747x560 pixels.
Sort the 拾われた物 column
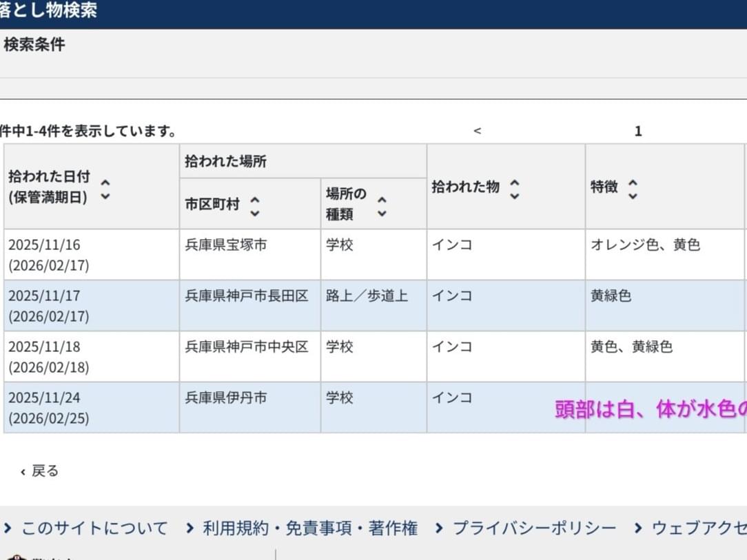(x=514, y=188)
